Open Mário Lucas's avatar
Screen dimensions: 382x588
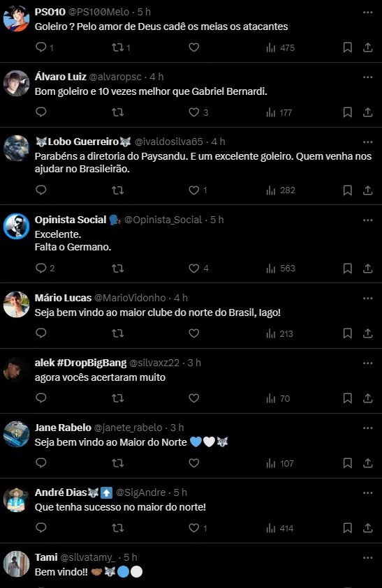coord(17,305)
